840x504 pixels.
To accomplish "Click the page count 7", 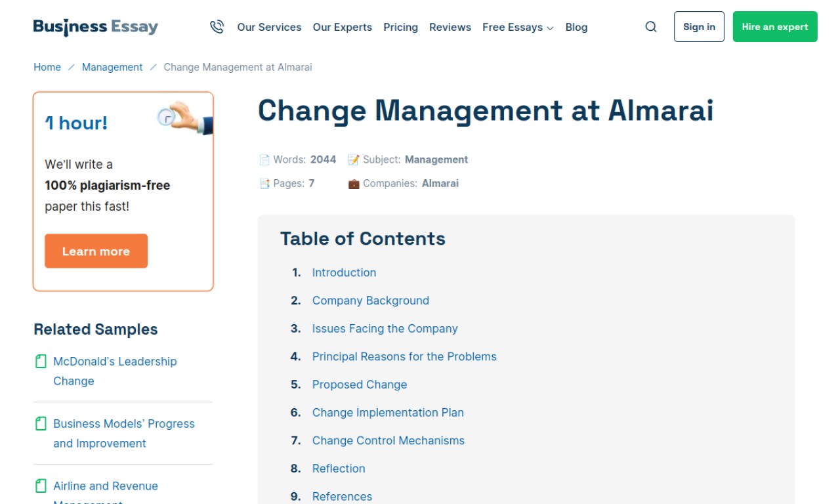I will click(x=312, y=183).
